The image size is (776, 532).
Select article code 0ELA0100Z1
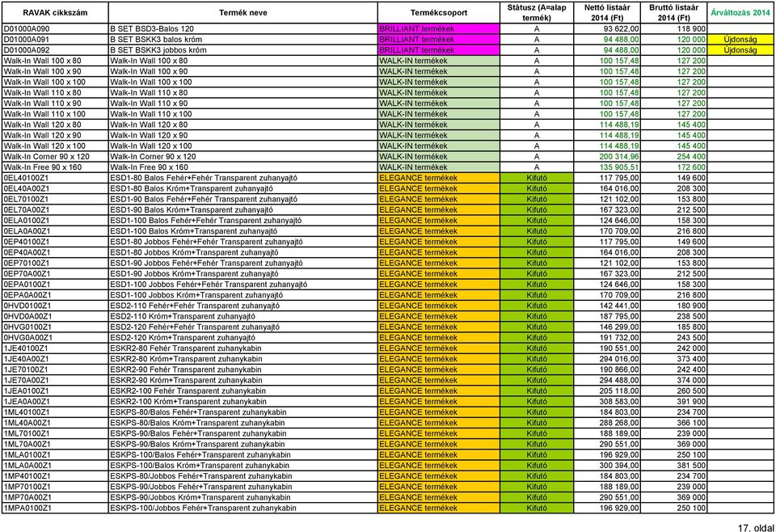tap(27, 220)
